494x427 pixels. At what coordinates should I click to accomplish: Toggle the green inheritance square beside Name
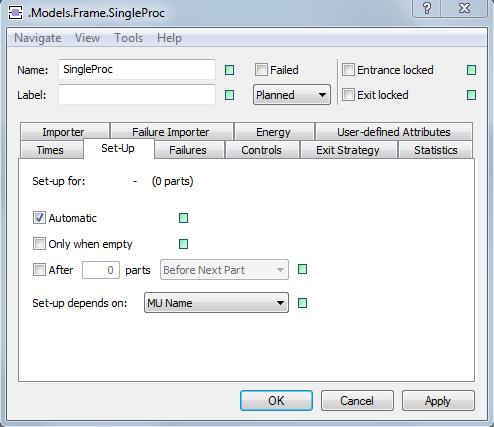(x=229, y=70)
